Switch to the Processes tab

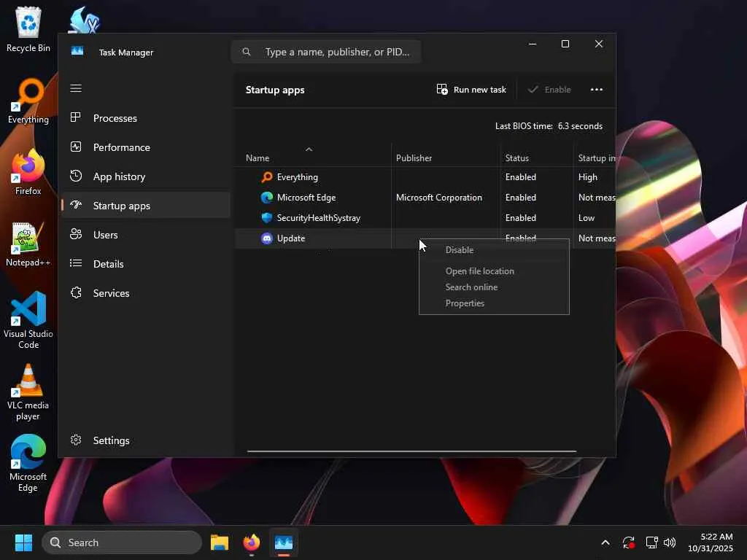tap(146, 118)
